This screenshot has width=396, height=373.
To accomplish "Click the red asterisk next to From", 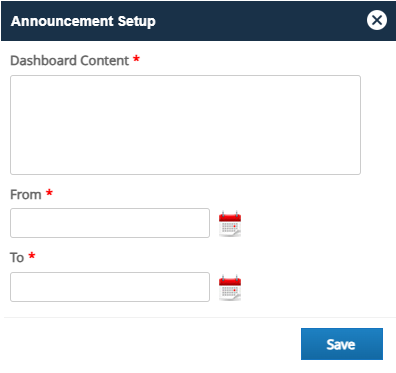I will tap(49, 192).
